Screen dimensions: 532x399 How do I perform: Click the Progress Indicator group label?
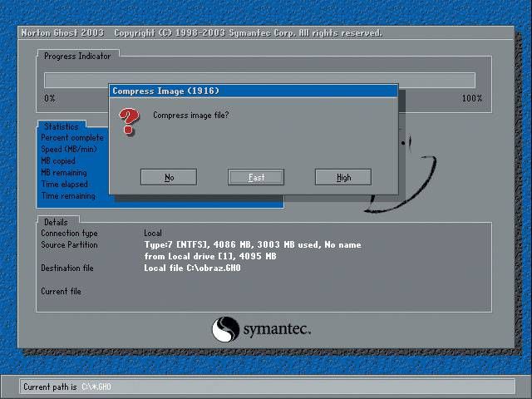point(76,56)
